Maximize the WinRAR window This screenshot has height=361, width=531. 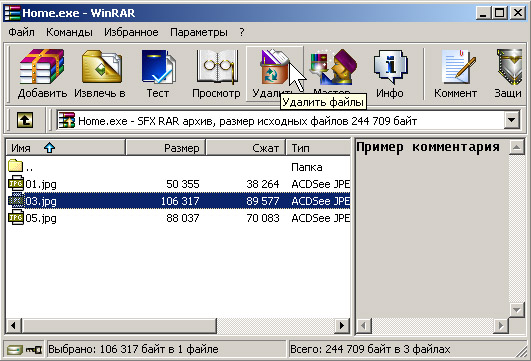point(500,13)
